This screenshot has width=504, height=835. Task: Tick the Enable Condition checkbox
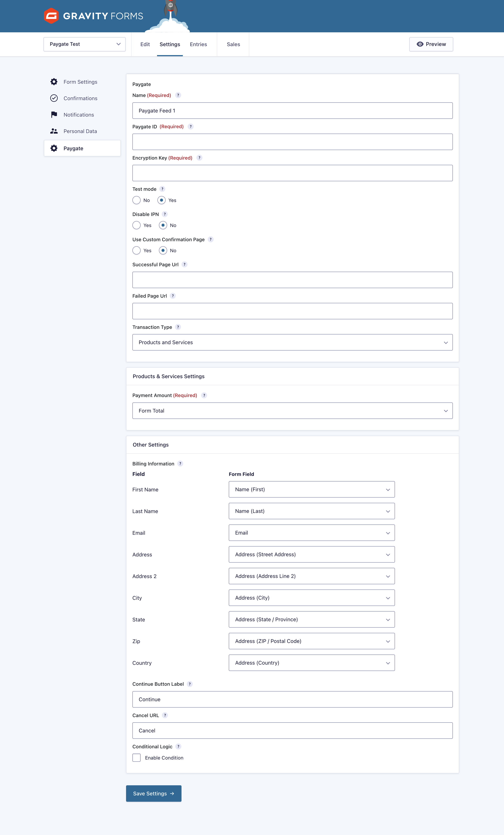tap(137, 758)
